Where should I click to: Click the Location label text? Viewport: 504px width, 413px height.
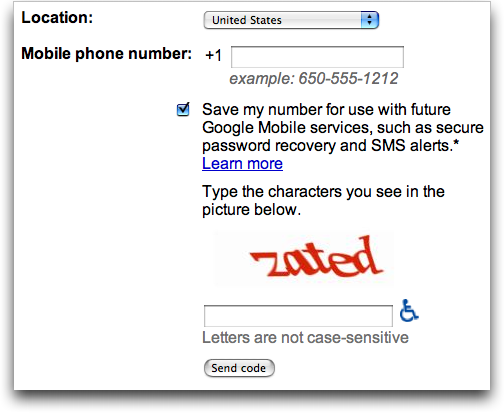(x=57, y=17)
